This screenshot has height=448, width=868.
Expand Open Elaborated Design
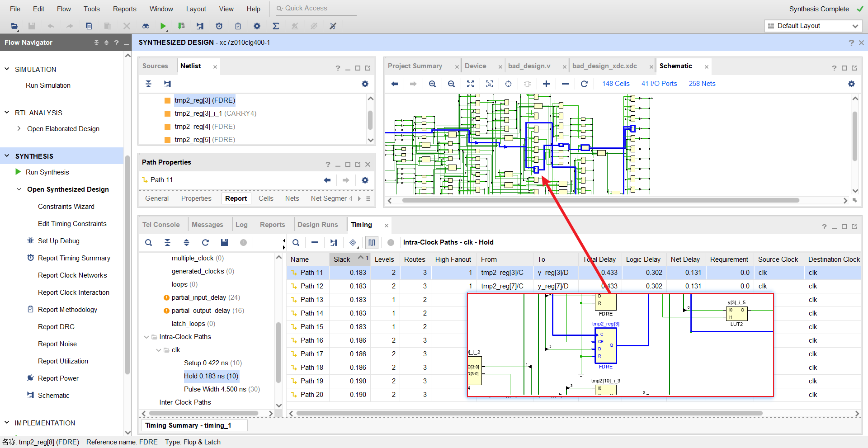[x=19, y=128]
